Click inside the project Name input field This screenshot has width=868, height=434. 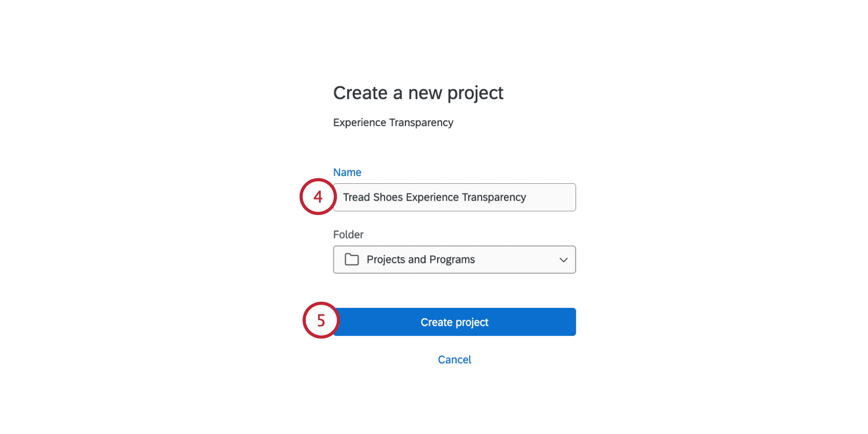pyautogui.click(x=454, y=197)
